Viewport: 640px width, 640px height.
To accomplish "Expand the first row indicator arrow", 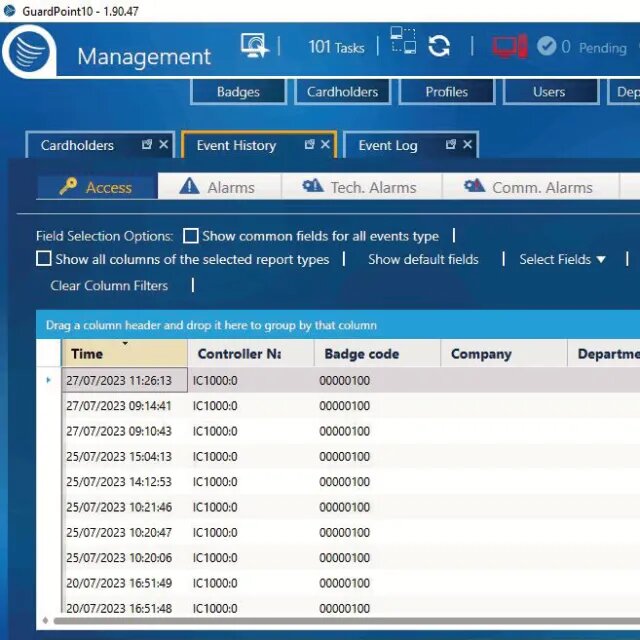I will [x=49, y=380].
